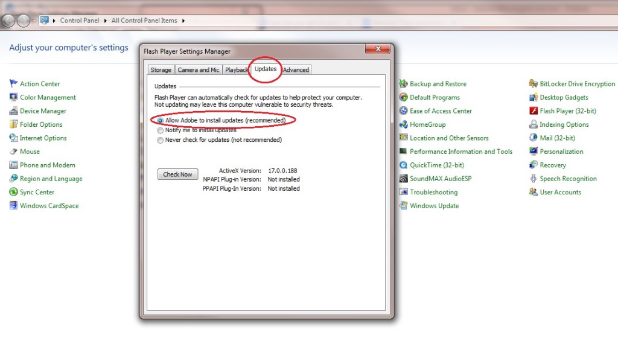618x364 pixels.
Task: Switch to the Playback tab
Action: tap(236, 70)
